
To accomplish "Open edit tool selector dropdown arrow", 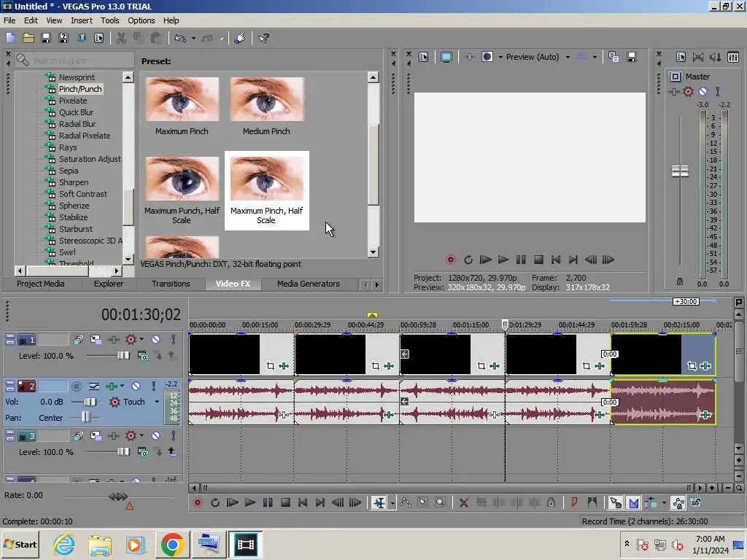I will (392, 503).
